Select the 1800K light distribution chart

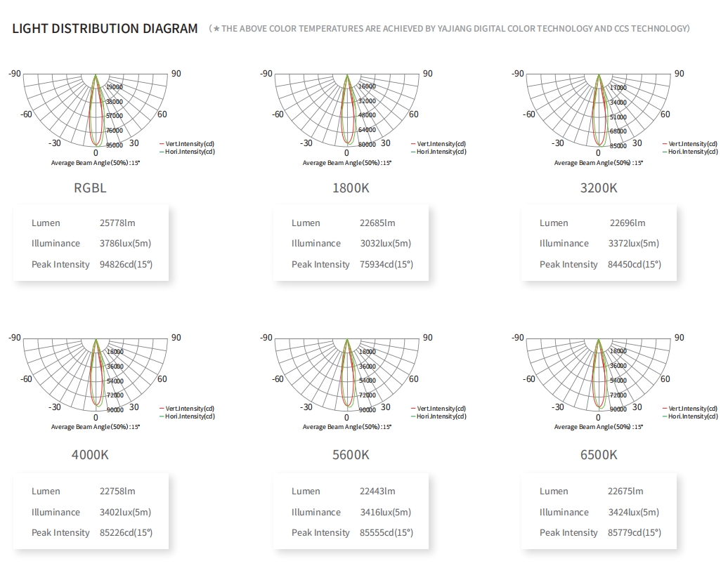point(347,112)
